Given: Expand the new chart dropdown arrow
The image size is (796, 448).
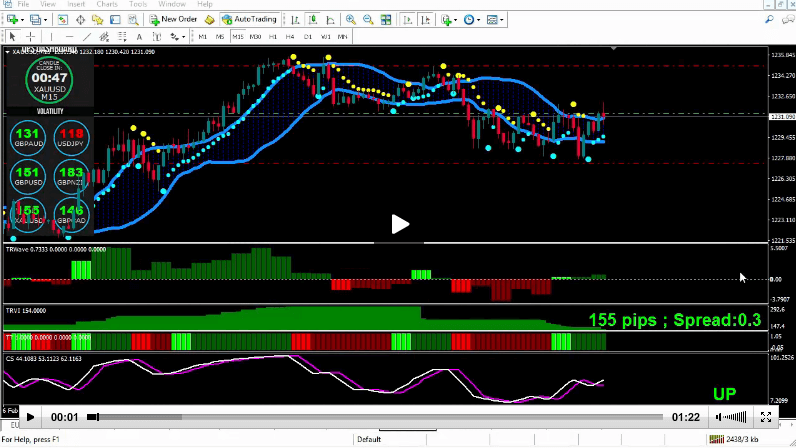Looking at the screenshot, I should (21, 19).
